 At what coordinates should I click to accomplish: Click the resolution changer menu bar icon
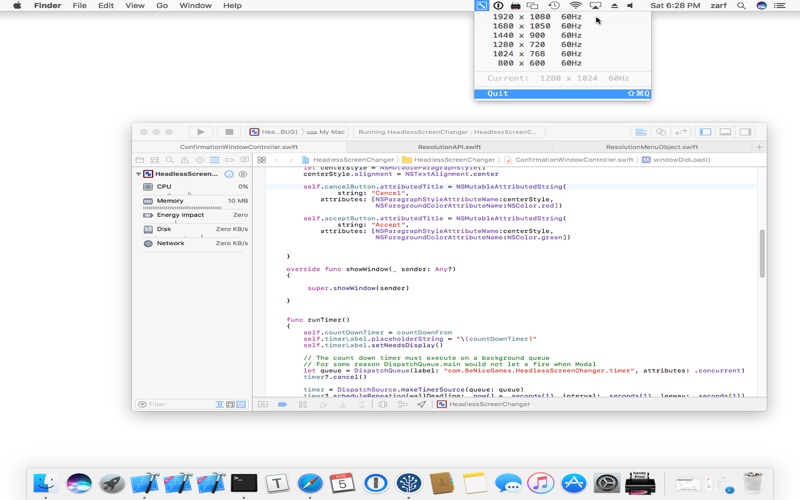point(481,6)
